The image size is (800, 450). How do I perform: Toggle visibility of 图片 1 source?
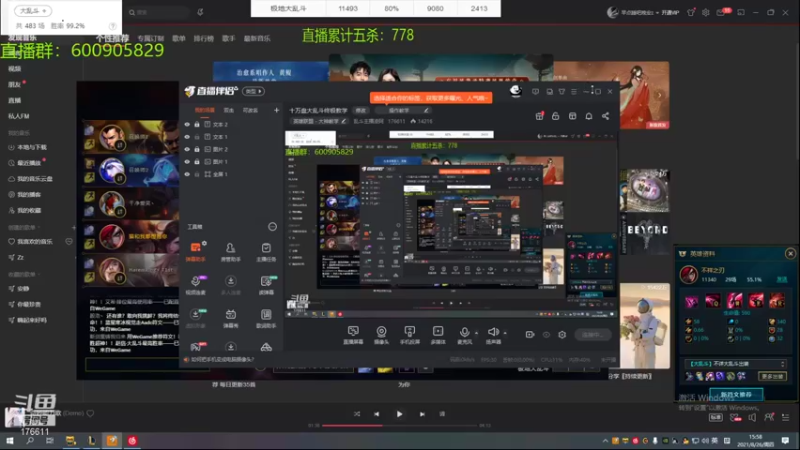click(x=187, y=162)
